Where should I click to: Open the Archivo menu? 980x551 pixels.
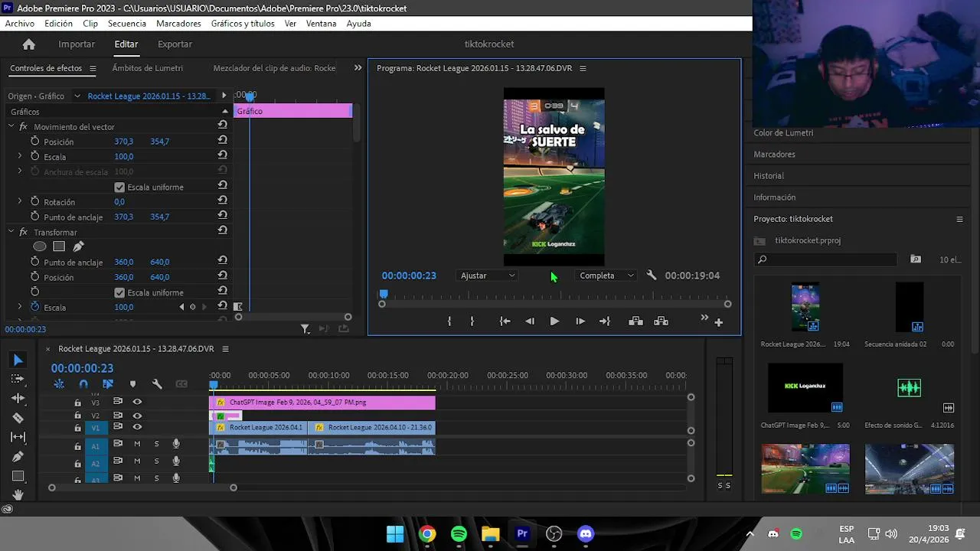click(20, 24)
